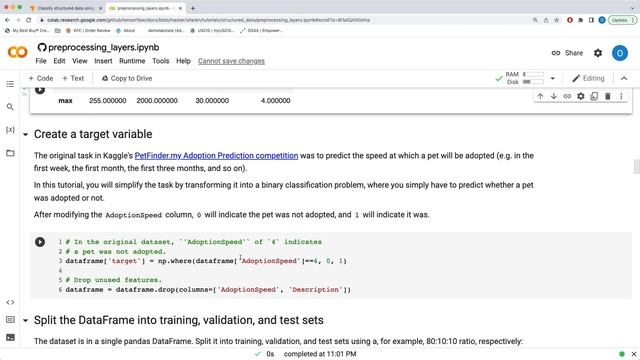Open the RAM and Disk connection dropdown

(x=553, y=78)
